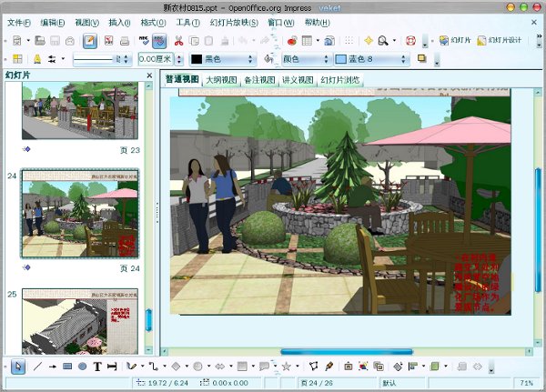Click the Navigator star icon

point(368,41)
